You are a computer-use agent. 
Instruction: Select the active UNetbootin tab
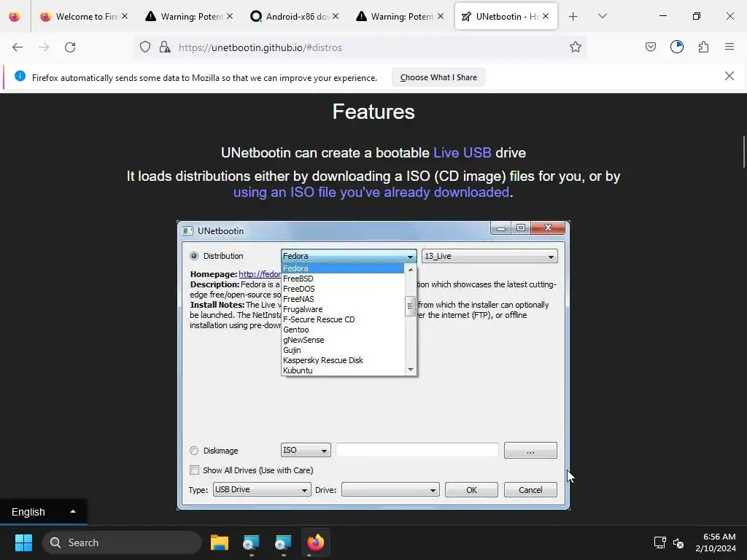click(x=506, y=17)
